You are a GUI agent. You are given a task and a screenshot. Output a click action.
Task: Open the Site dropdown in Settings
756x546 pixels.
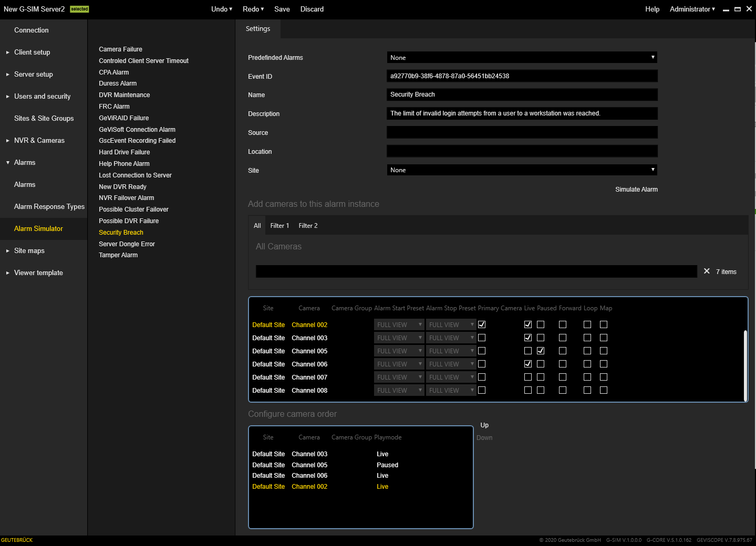click(x=522, y=170)
